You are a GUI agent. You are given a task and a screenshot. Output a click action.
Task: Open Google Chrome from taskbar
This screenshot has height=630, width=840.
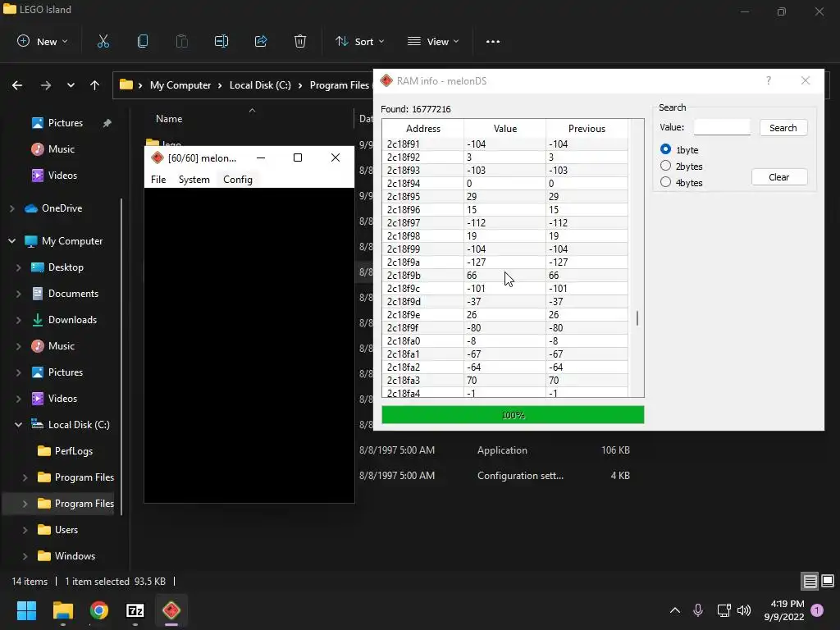(99, 610)
